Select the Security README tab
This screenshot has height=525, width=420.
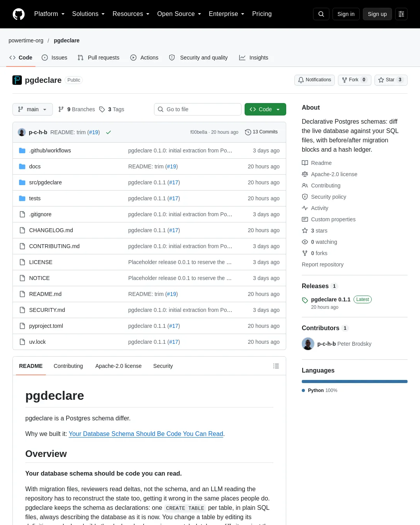163,366
